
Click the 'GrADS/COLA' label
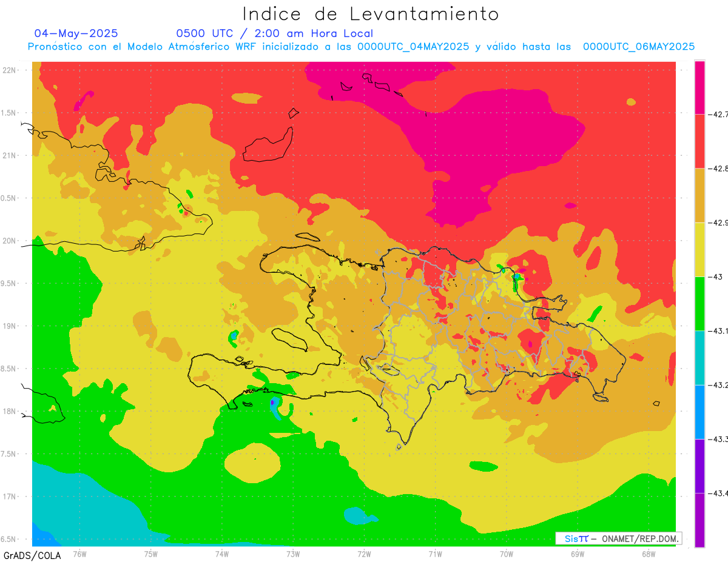click(x=32, y=555)
